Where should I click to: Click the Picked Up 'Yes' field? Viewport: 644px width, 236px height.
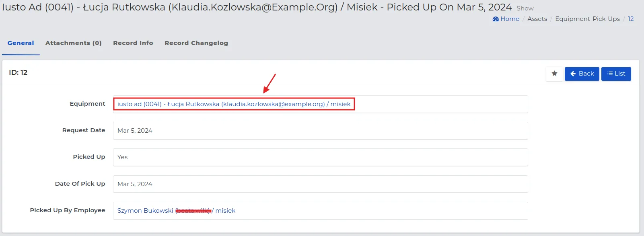(x=122, y=157)
